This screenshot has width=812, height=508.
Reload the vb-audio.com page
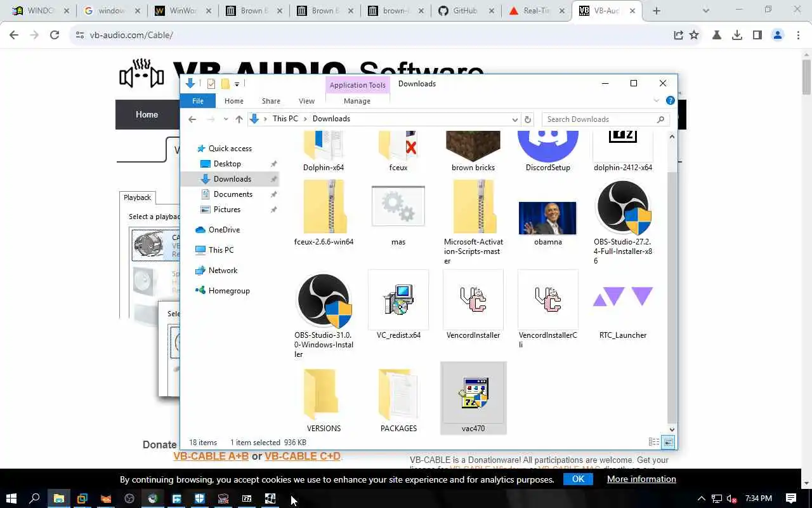click(x=55, y=35)
